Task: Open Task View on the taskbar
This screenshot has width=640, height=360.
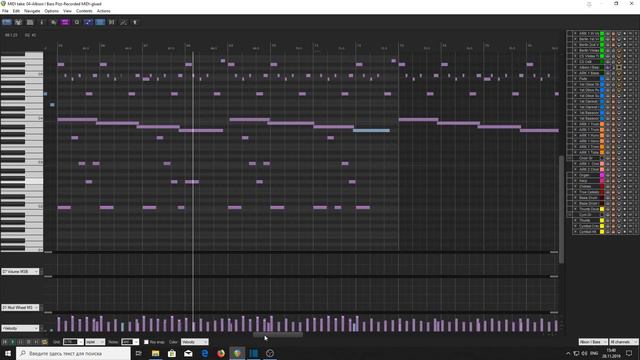Action: pos(138,353)
